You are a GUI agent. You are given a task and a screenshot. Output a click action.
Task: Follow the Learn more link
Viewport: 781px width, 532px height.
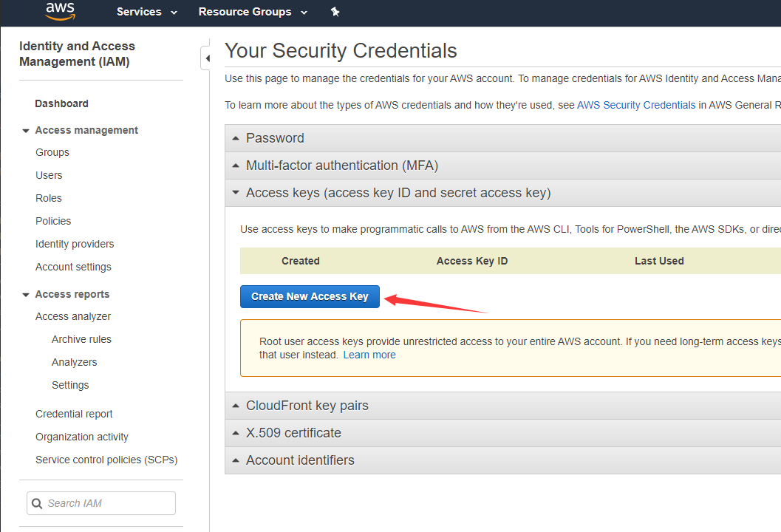[369, 355]
